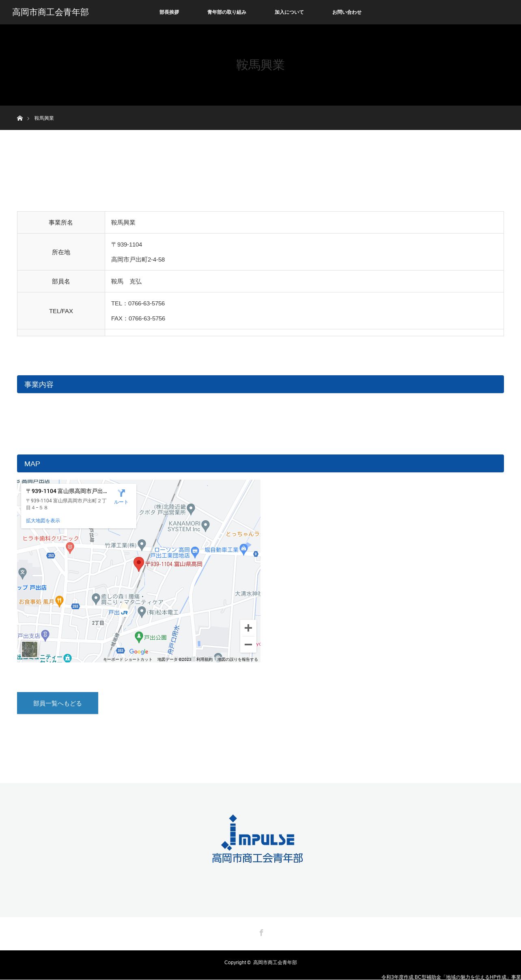Zoom out on the map

click(248, 645)
